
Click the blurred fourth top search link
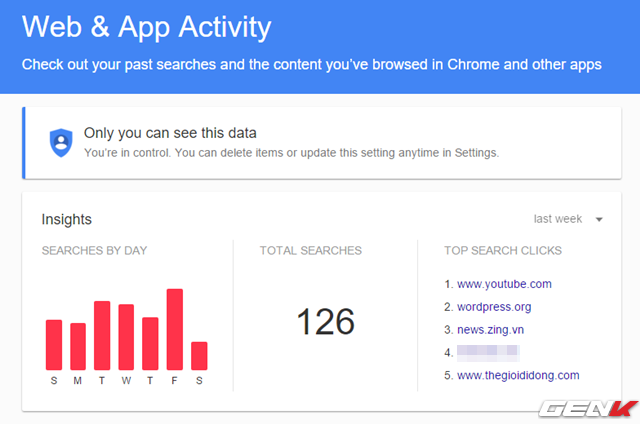[x=488, y=352]
